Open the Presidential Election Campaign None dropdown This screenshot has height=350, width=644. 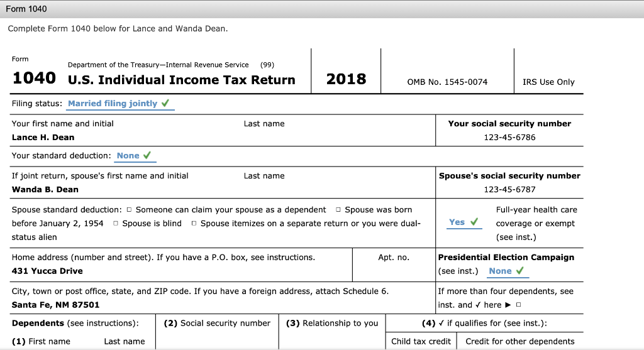click(x=508, y=271)
